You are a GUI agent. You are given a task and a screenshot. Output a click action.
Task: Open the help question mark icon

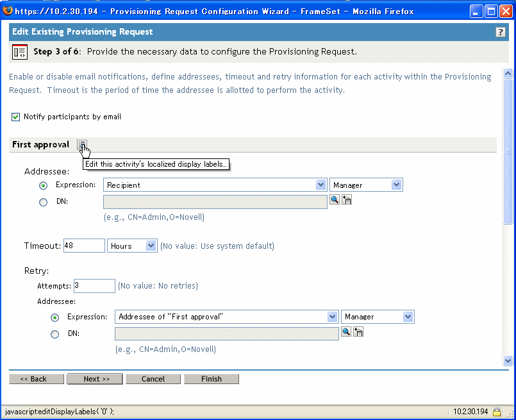click(500, 32)
